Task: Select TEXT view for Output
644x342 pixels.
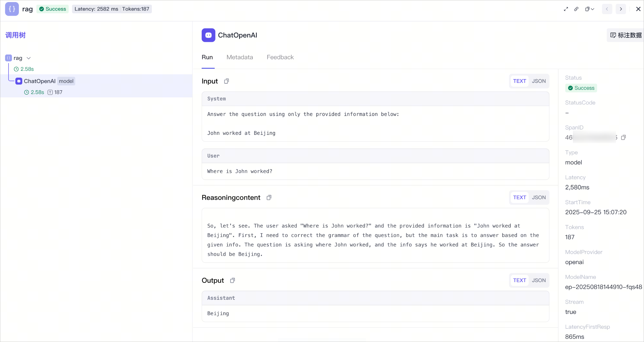Action: click(520, 281)
